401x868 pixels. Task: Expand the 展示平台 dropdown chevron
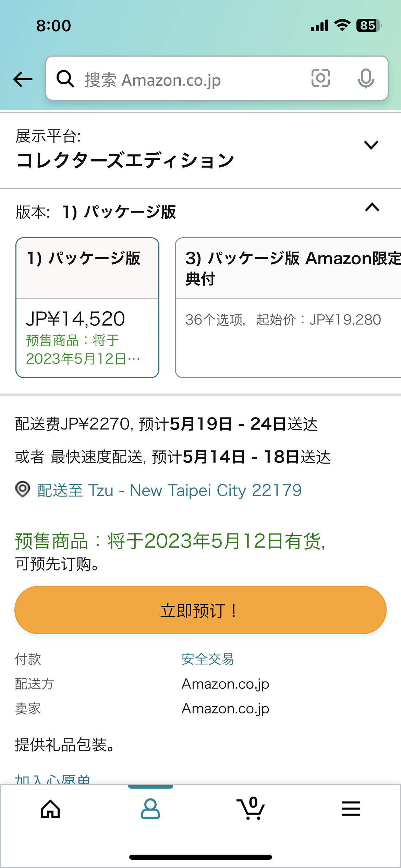pos(371,145)
